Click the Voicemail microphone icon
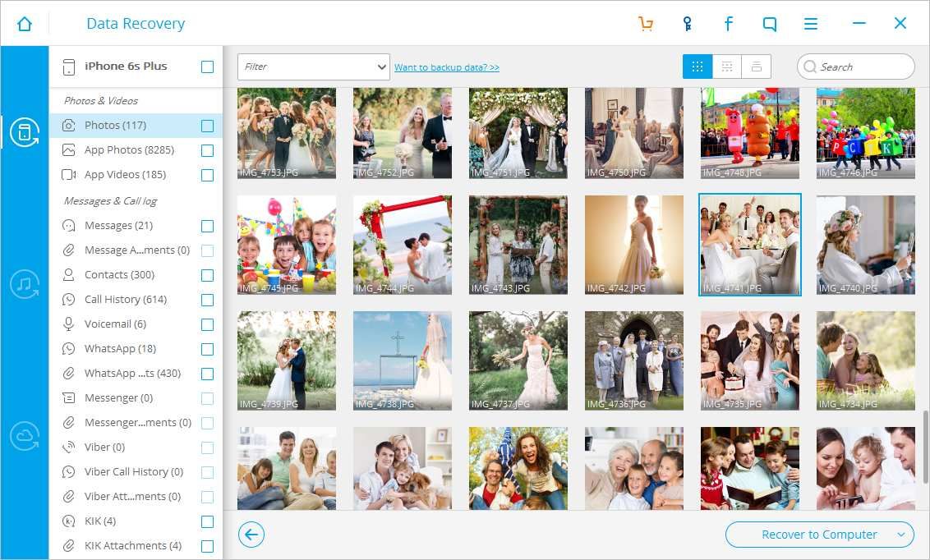The image size is (930, 560). [x=69, y=324]
